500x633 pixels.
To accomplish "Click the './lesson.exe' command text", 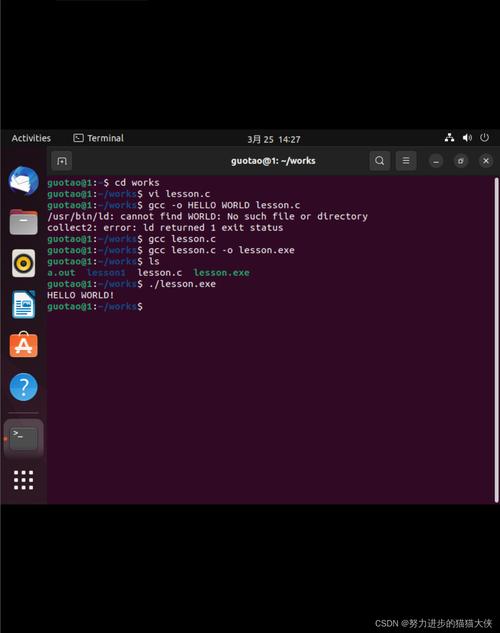I will [x=182, y=284].
